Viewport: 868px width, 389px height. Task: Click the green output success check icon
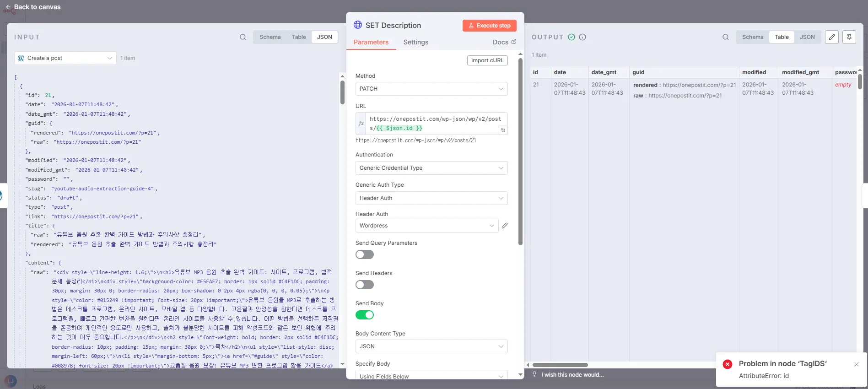(x=571, y=37)
